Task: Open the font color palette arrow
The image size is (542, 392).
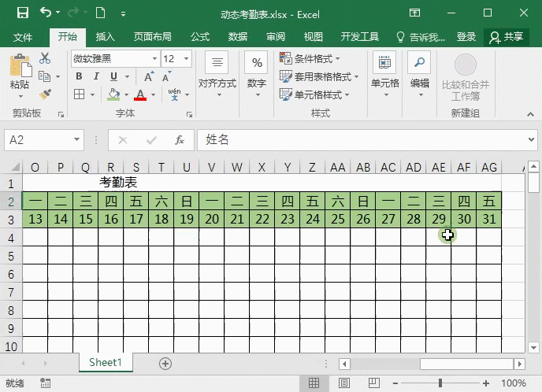Action: click(x=153, y=94)
